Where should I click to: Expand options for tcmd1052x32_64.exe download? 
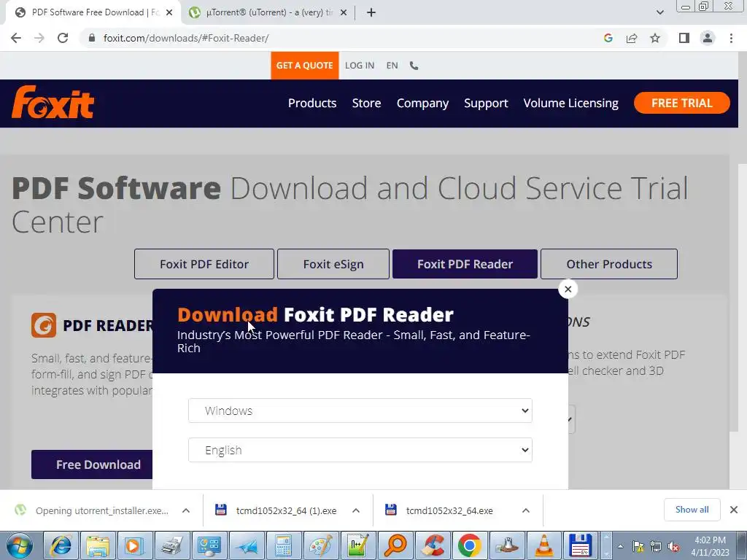click(x=526, y=510)
